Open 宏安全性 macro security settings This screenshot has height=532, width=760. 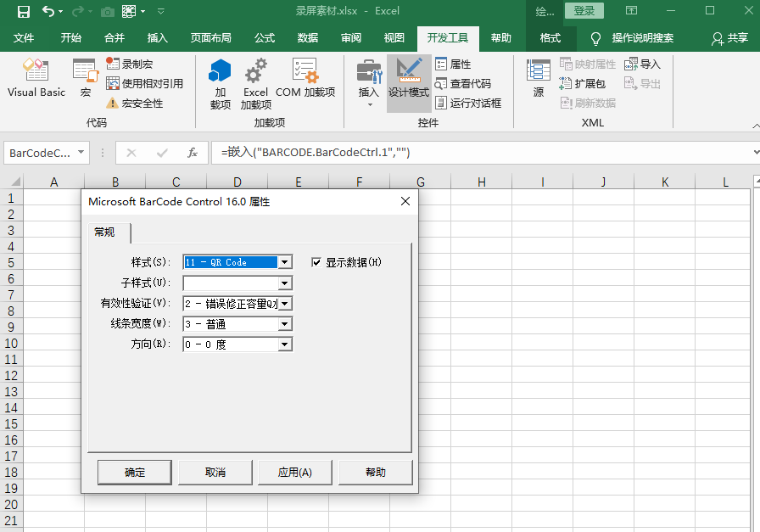135,103
